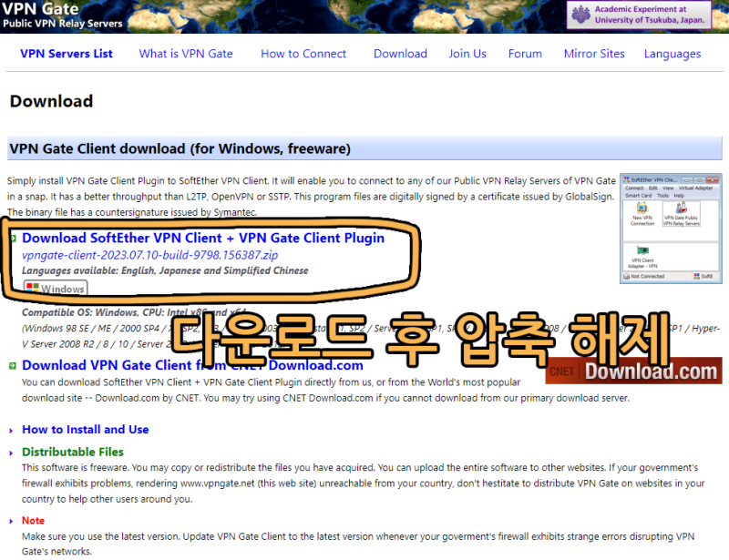The height and width of the screenshot is (560, 729).
Task: Expand the Note section
Action: (x=33, y=520)
